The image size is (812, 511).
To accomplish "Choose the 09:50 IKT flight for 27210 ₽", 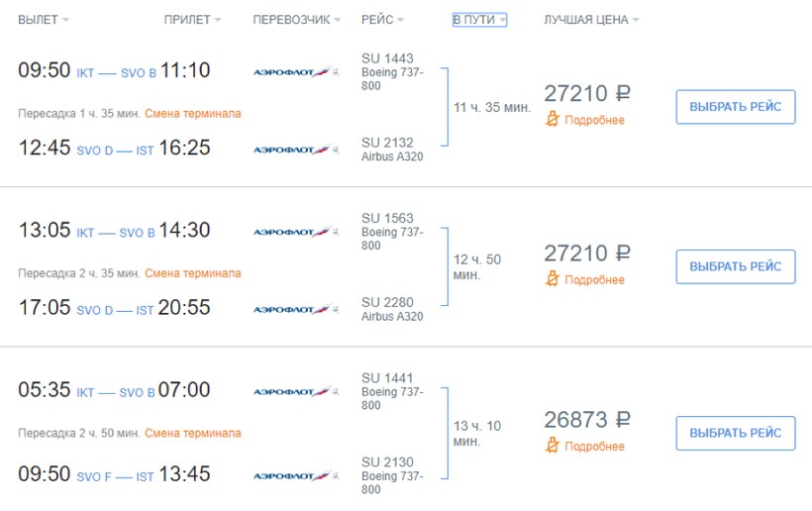I will 735,107.
